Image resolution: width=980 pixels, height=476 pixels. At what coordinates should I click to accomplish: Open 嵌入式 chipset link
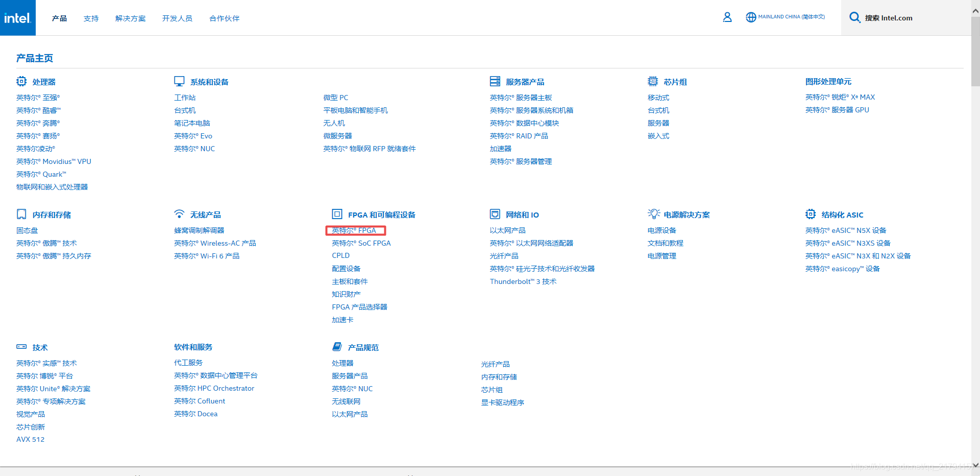point(658,136)
